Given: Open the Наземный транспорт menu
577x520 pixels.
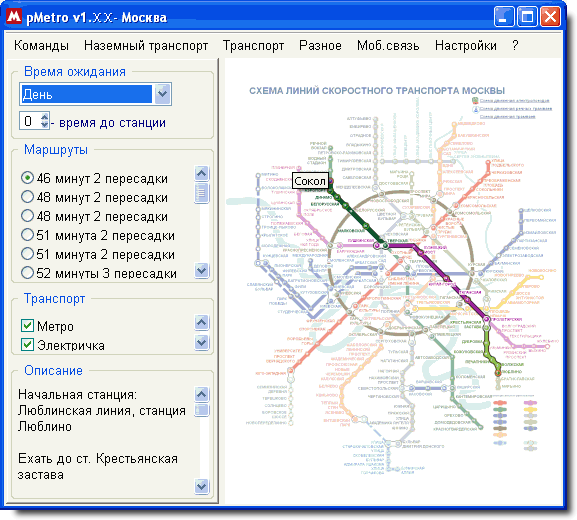Looking at the screenshot, I should click(146, 46).
